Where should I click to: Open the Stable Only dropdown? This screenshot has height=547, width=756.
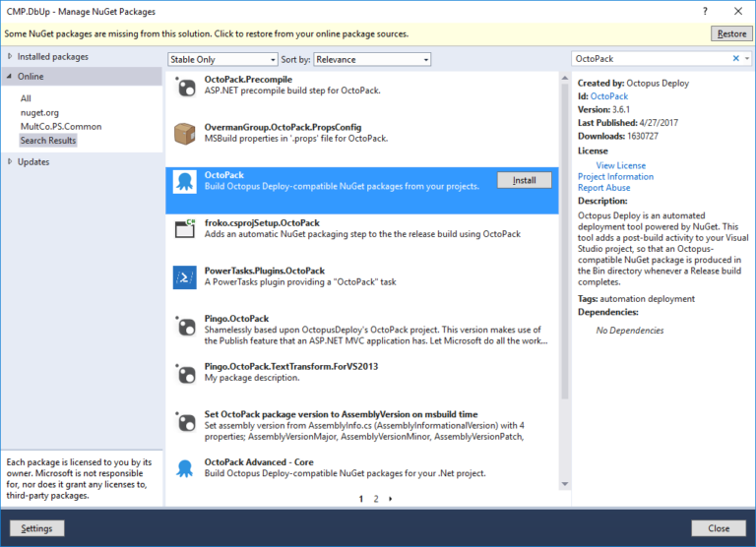pos(222,59)
